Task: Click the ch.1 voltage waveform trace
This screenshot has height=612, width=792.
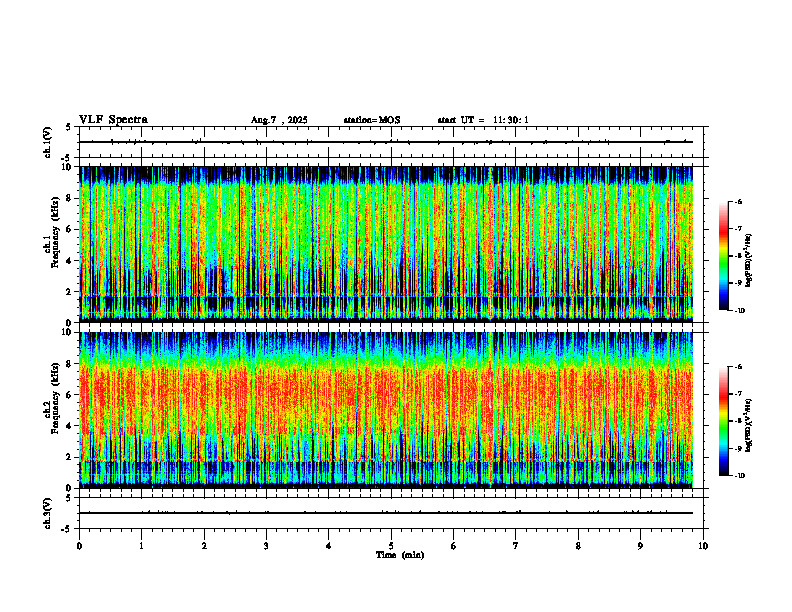Action: 386,142
